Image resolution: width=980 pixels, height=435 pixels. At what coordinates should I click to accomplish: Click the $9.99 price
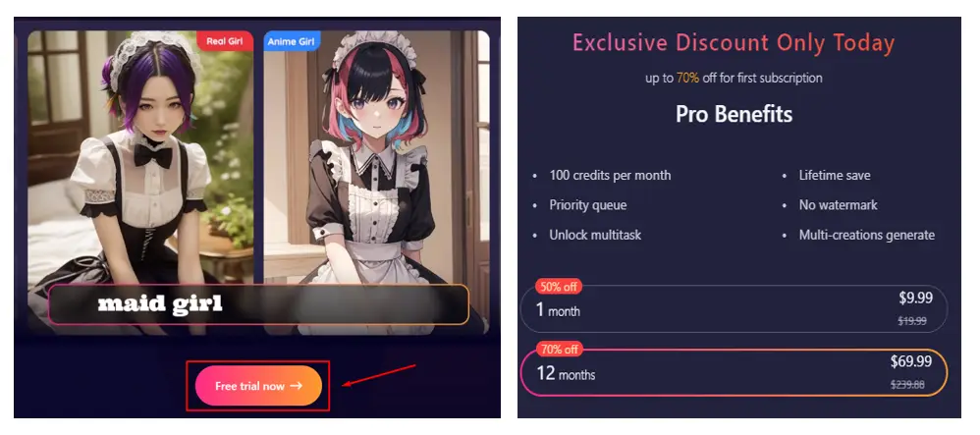[x=915, y=299]
